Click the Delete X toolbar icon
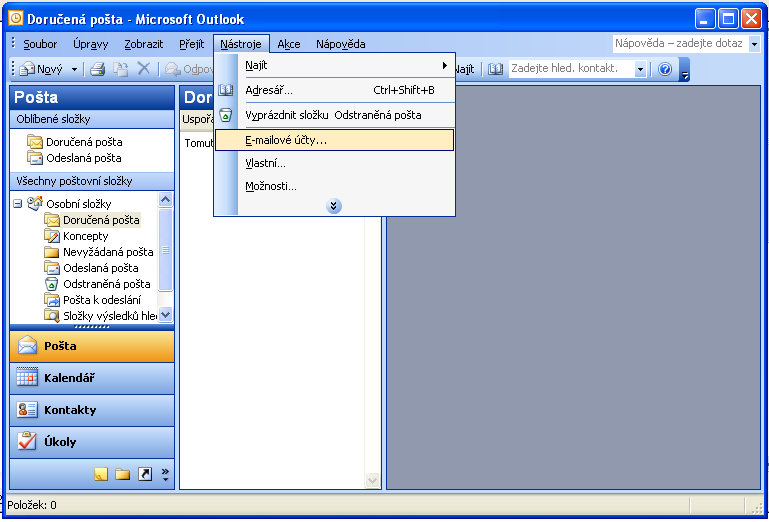The height and width of the screenshot is (522, 769). coord(144,69)
